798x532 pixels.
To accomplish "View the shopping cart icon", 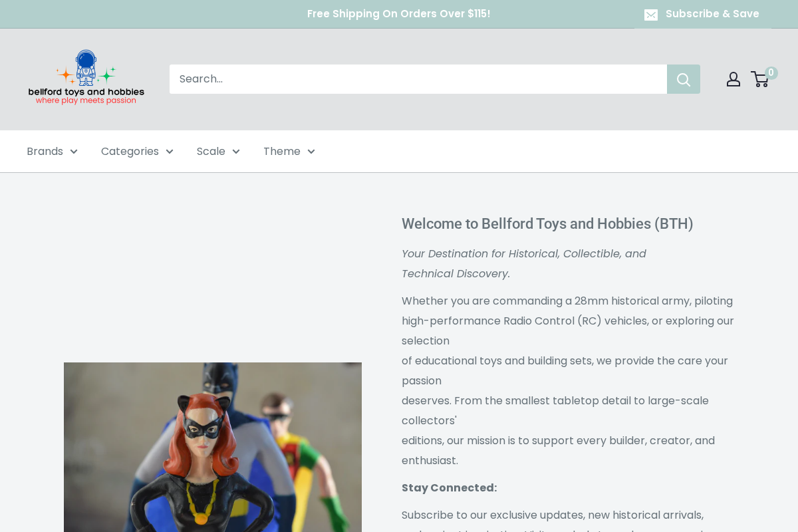I will 760,78.
